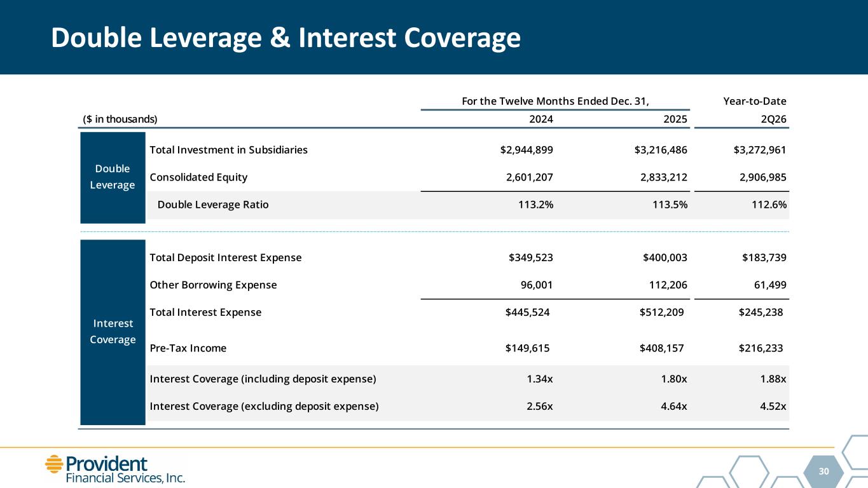Click the 2Q26 column header
Image resolution: width=868 pixels, height=488 pixels.
pyautogui.click(x=774, y=119)
